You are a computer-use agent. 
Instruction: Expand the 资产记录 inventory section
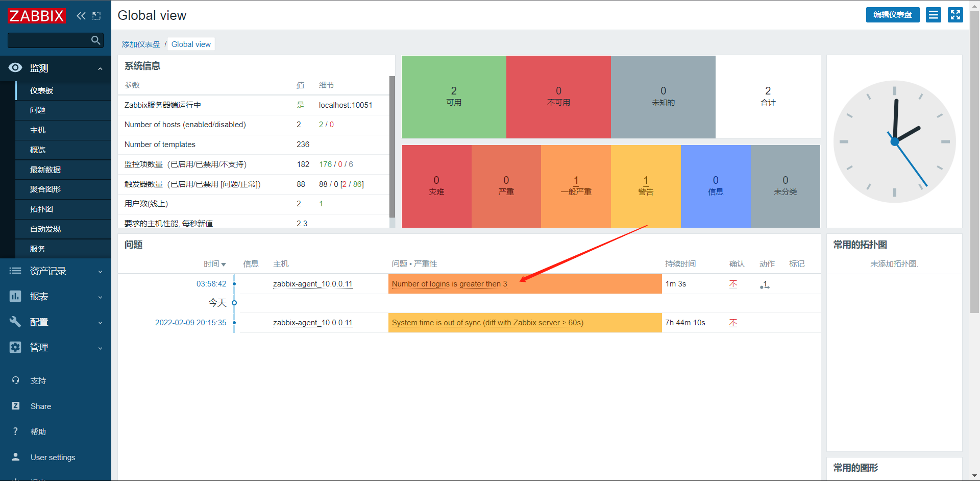point(56,271)
